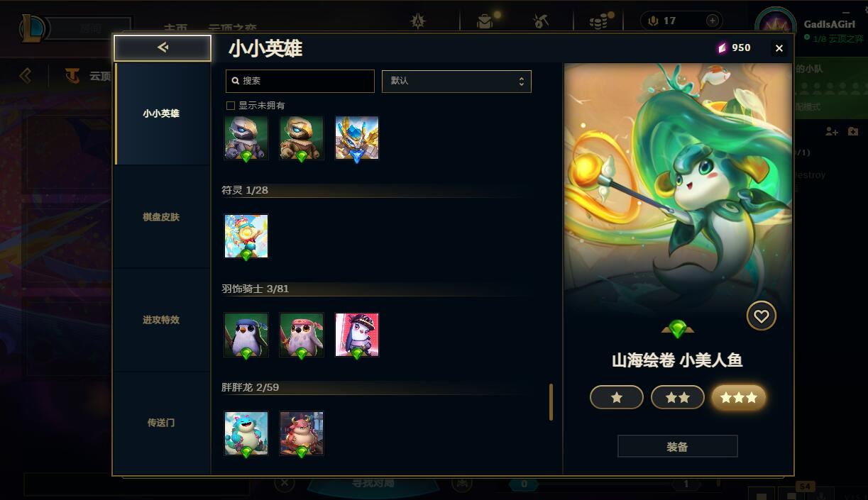Image resolution: width=868 pixels, height=500 pixels.
Task: Click the dropdown arrows on sort box
Action: [521, 81]
